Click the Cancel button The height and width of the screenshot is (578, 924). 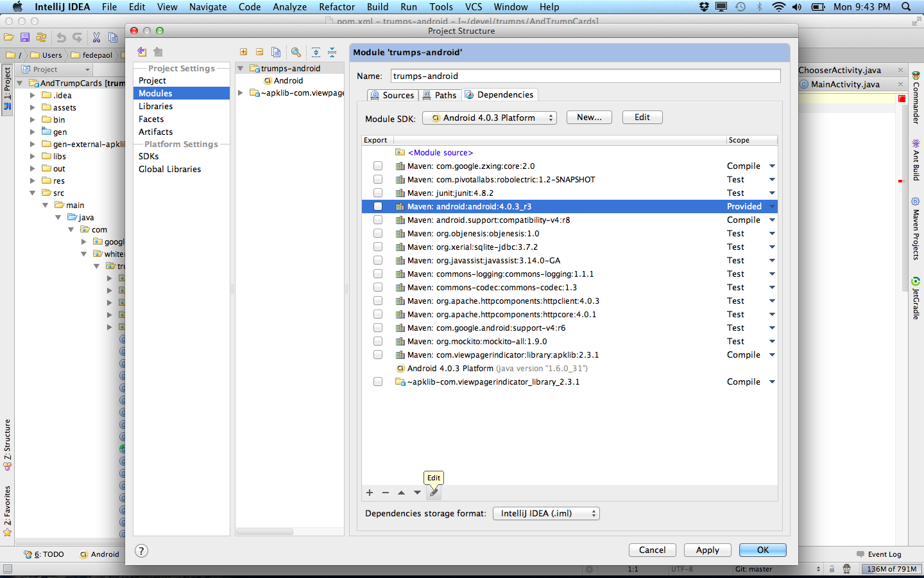click(x=653, y=550)
